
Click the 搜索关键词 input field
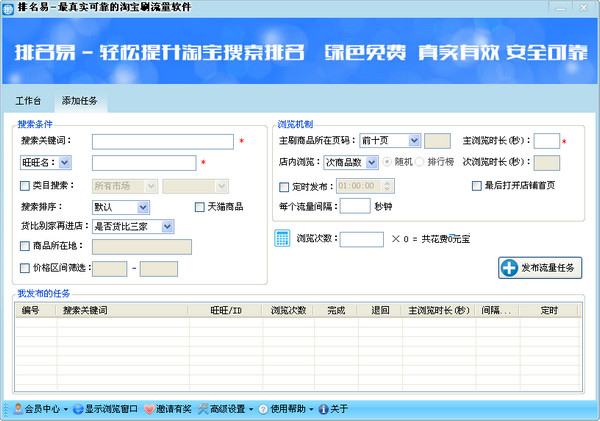pyautogui.click(x=162, y=142)
